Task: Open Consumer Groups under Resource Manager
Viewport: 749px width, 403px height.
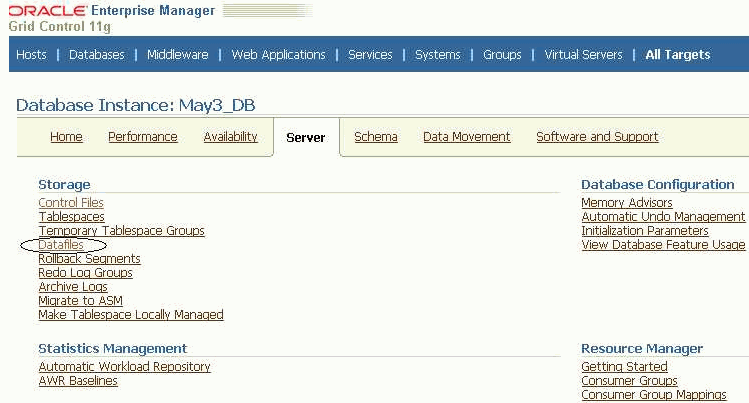Action: pyautogui.click(x=629, y=381)
